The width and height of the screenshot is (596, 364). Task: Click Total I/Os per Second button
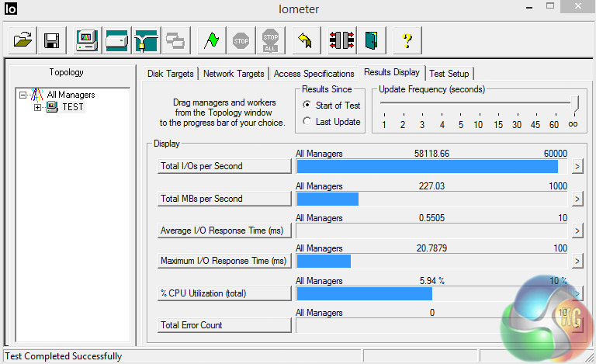pyautogui.click(x=224, y=166)
